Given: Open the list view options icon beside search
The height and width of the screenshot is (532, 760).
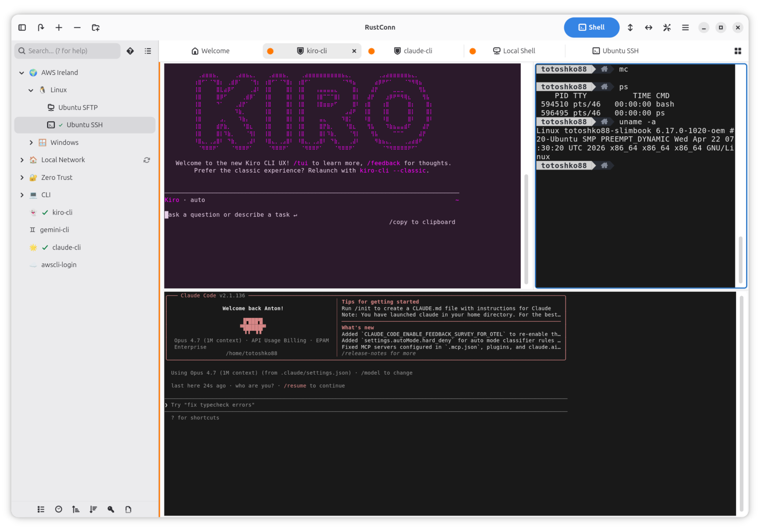Looking at the screenshot, I should tap(148, 51).
